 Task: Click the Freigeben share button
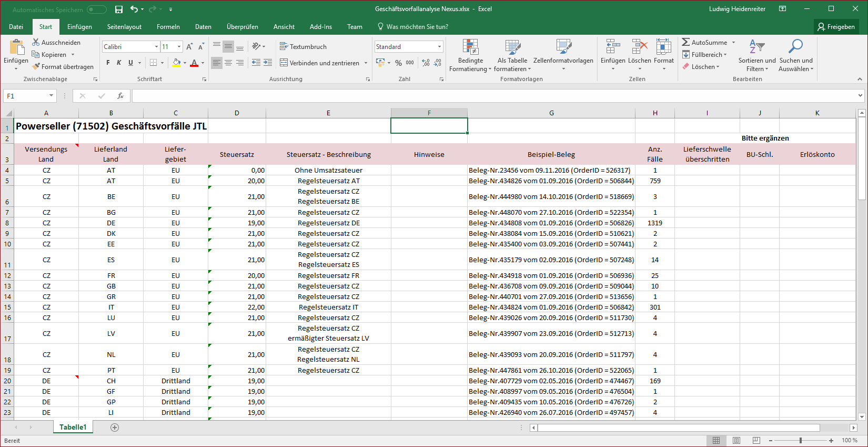[x=836, y=27]
